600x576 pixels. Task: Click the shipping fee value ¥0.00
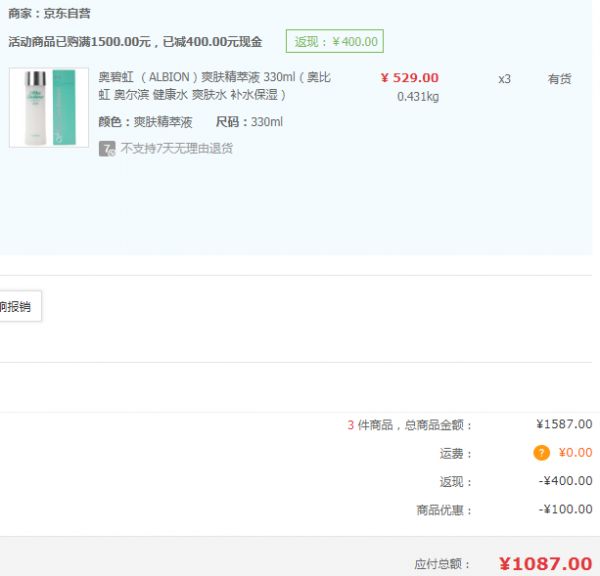click(575, 452)
